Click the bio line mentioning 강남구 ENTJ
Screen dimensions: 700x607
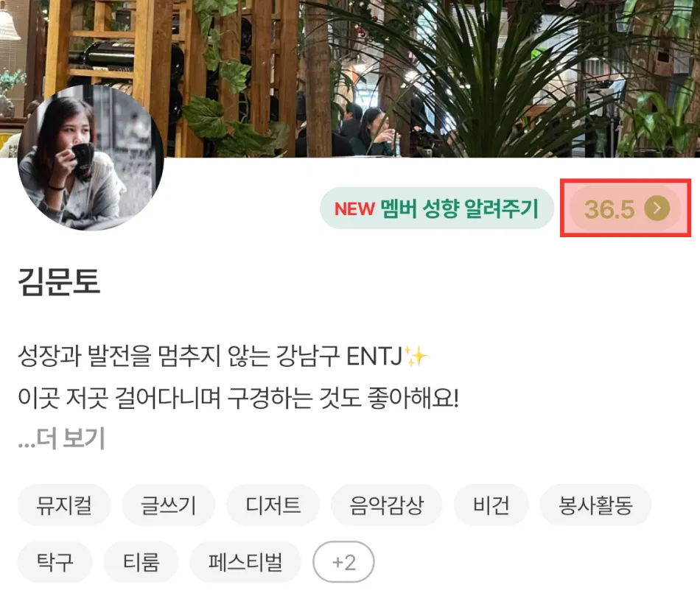click(223, 356)
